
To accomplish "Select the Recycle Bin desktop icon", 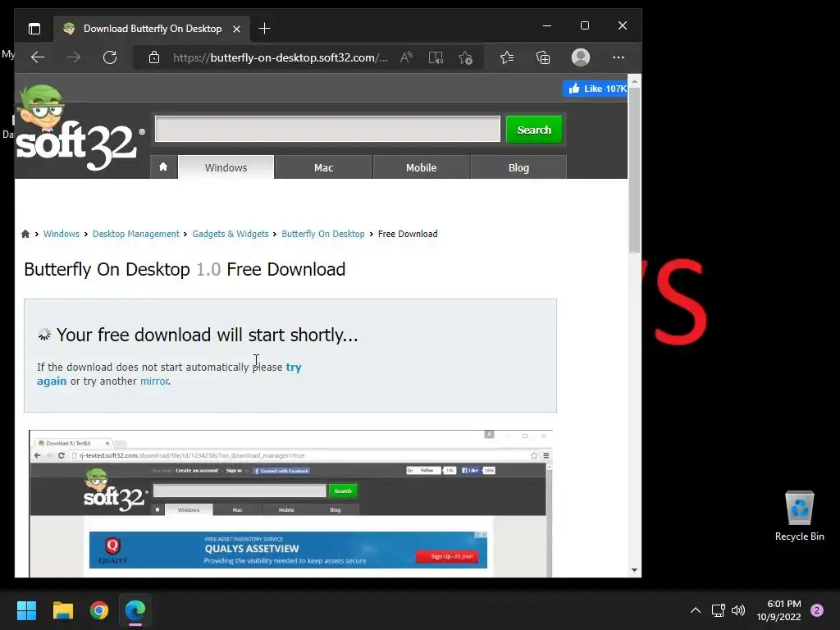I will [799, 516].
